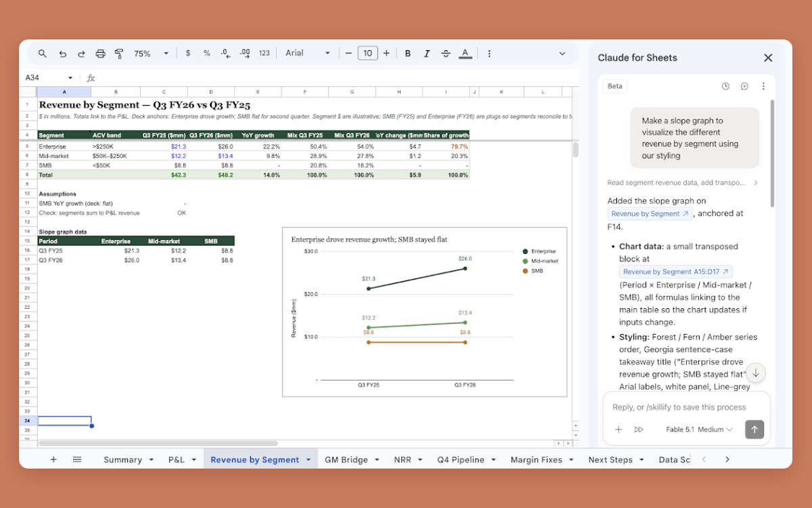The image size is (812, 508).
Task: Switch to the Next Steps tab
Action: point(610,459)
